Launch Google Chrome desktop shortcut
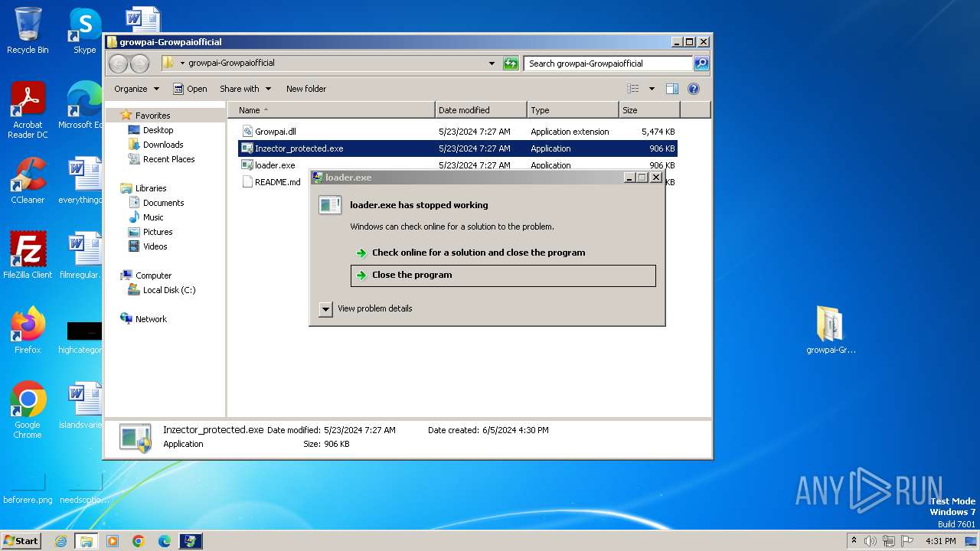The height and width of the screenshot is (551, 980). [x=28, y=410]
